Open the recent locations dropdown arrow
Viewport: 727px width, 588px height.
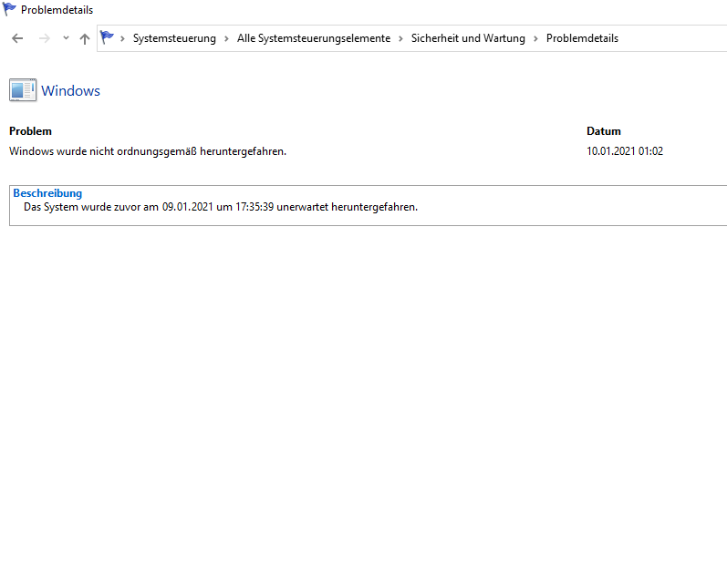(x=66, y=38)
